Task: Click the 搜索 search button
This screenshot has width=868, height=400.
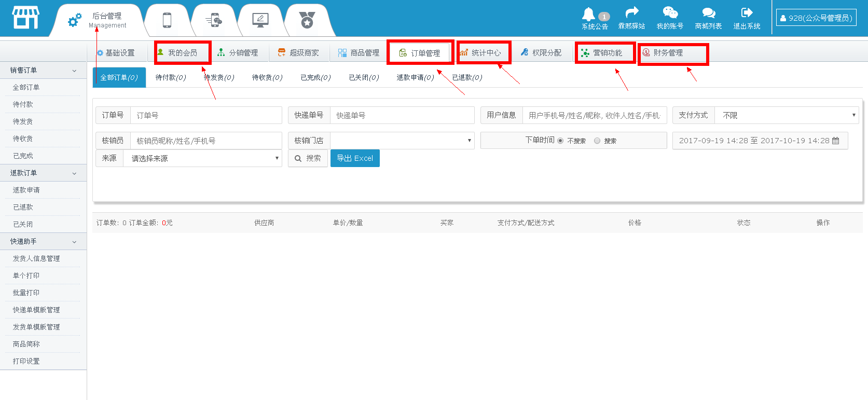Action: (308, 158)
